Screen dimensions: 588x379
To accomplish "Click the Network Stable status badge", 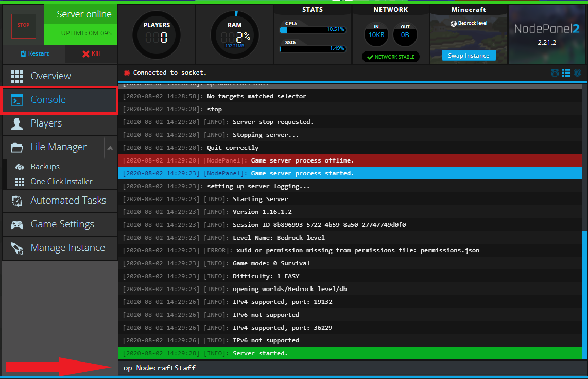I will tap(391, 57).
